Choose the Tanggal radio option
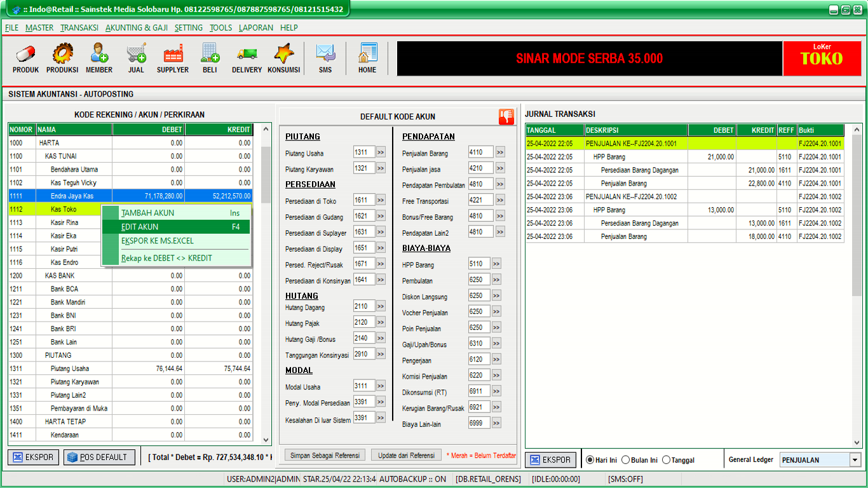The width and height of the screenshot is (868, 488). (667, 460)
